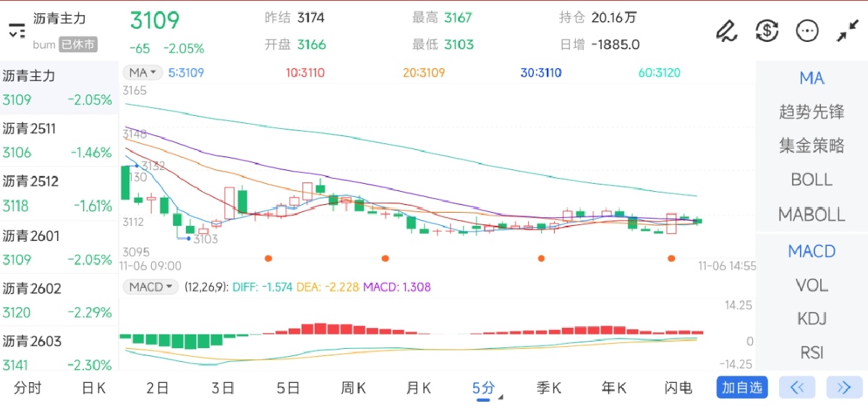Open the contract list menu icon

[x=17, y=31]
